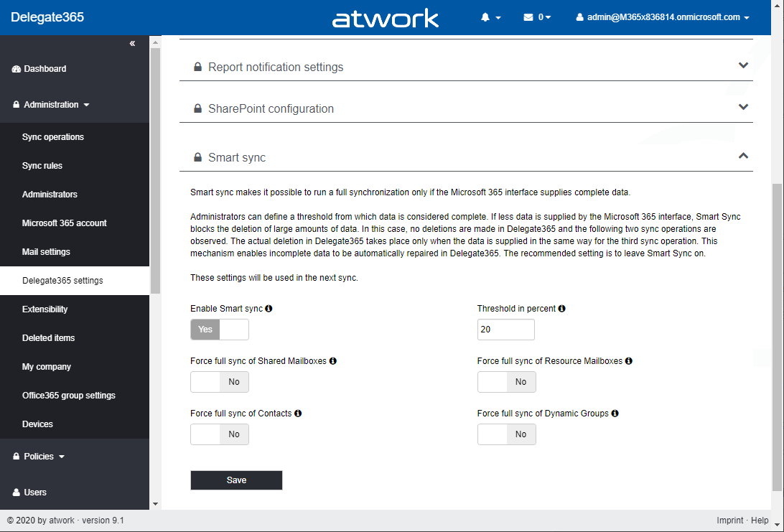Collapse the sidebar with double-chevron icon

point(132,44)
